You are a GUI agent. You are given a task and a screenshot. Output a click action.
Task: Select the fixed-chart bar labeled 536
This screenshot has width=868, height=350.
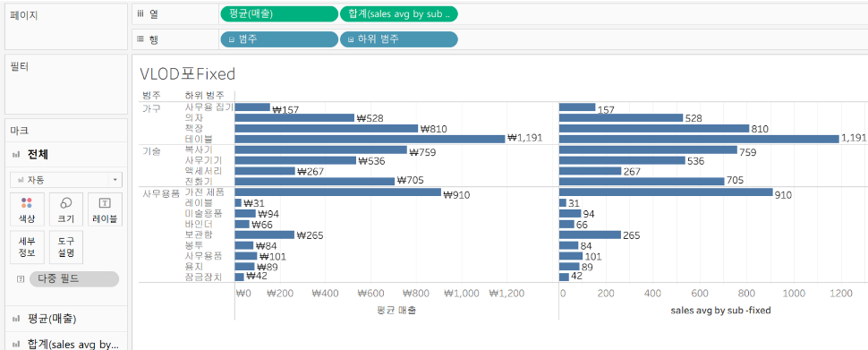(622, 160)
